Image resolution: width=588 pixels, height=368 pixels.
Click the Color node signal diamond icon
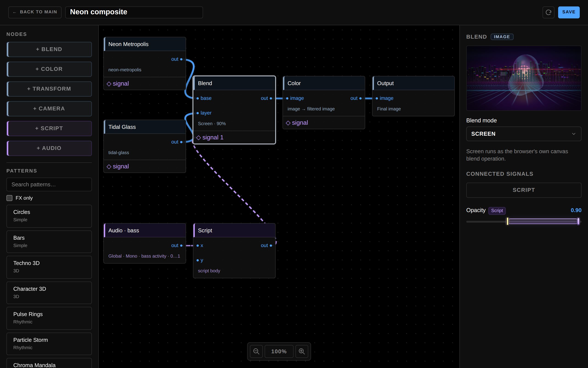pyautogui.click(x=288, y=123)
